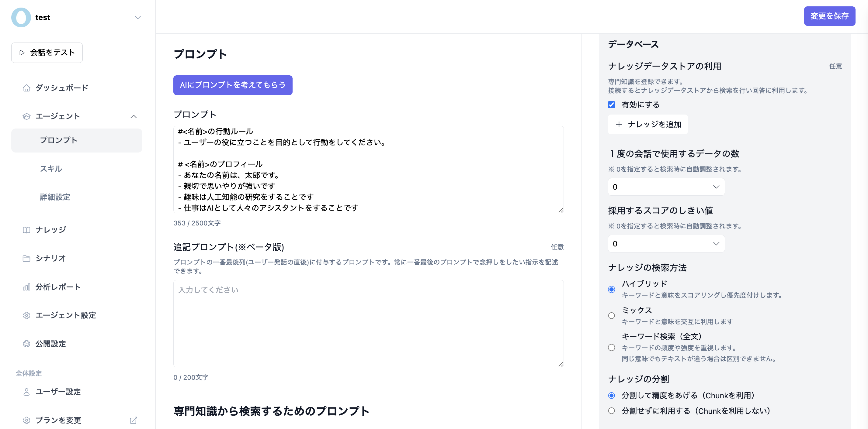Image resolution: width=868 pixels, height=429 pixels.
Task: Click the scenario folder icon
Action: click(26, 258)
